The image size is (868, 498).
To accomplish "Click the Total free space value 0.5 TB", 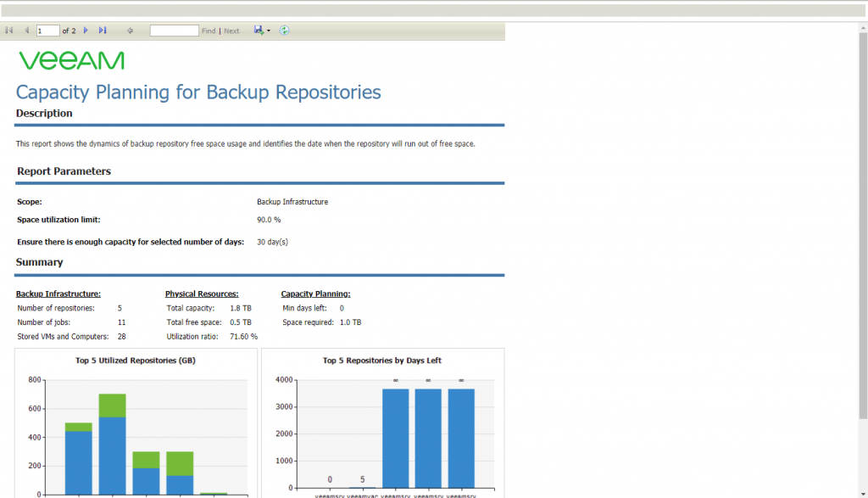I will pyautogui.click(x=241, y=322).
